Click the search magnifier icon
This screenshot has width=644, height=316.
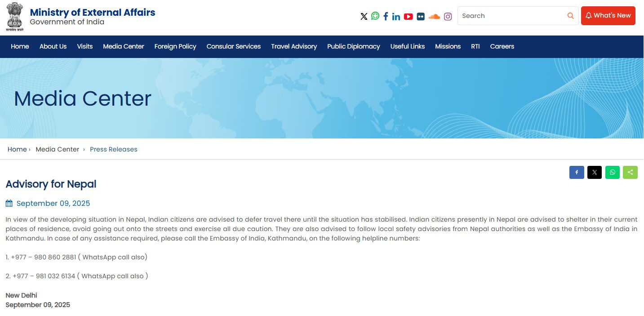[571, 16]
